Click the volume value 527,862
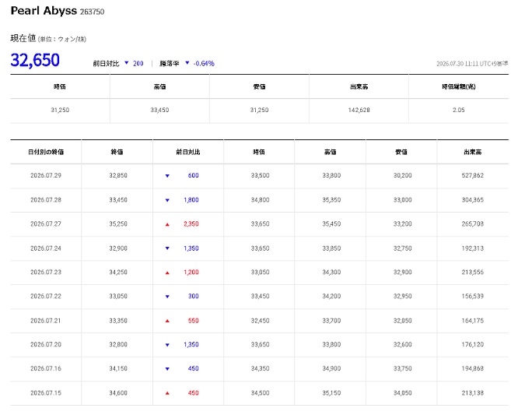Image resolution: width=532 pixels, height=415 pixels. [x=473, y=176]
